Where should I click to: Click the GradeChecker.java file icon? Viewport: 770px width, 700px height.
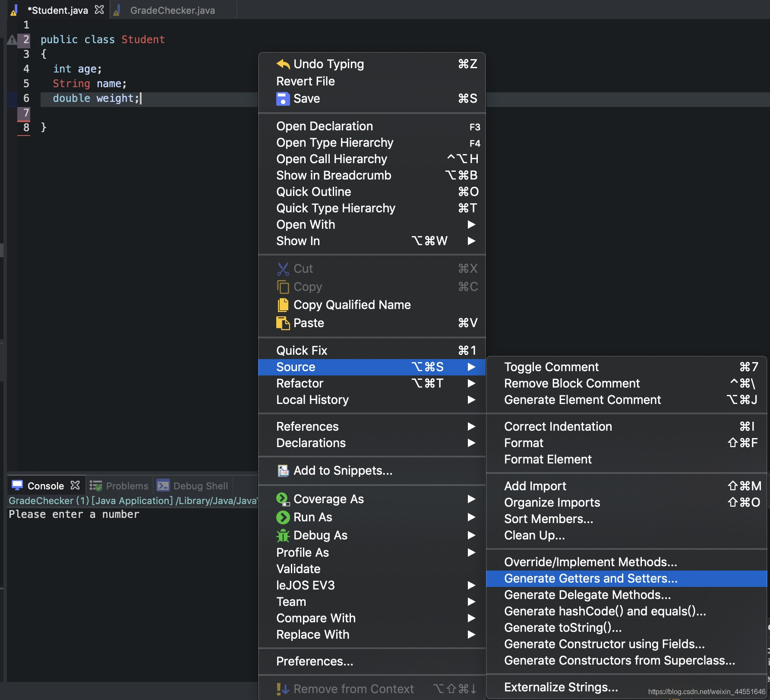[x=117, y=10]
